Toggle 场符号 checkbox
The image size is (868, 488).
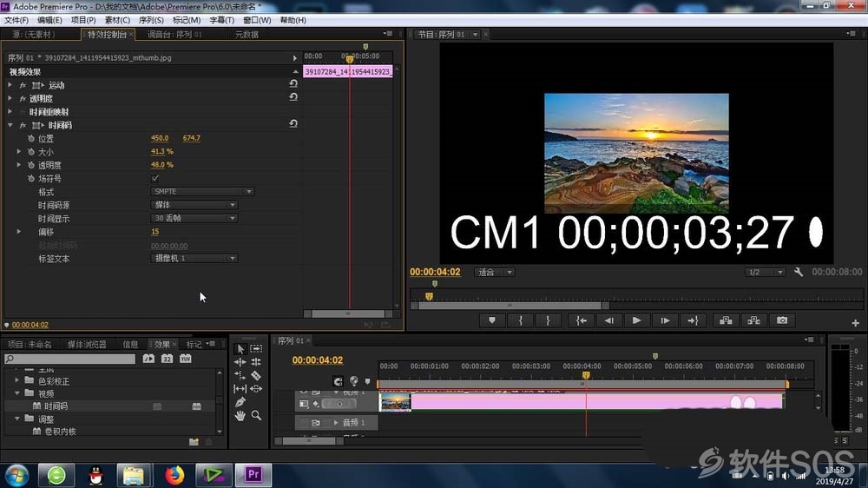coord(155,178)
